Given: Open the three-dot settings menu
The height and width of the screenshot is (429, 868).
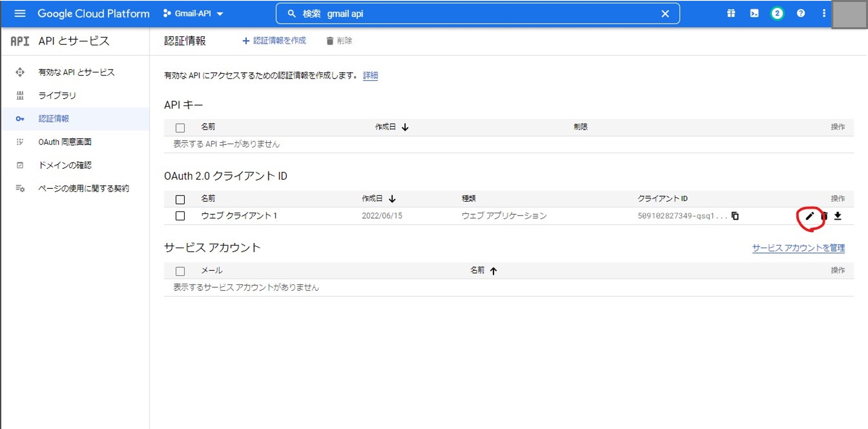Looking at the screenshot, I should pos(824,13).
